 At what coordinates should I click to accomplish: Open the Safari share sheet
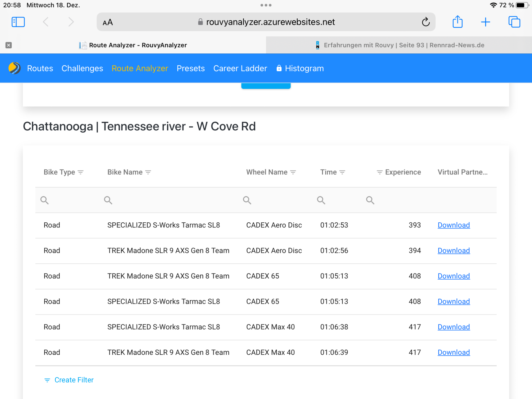coord(458,21)
